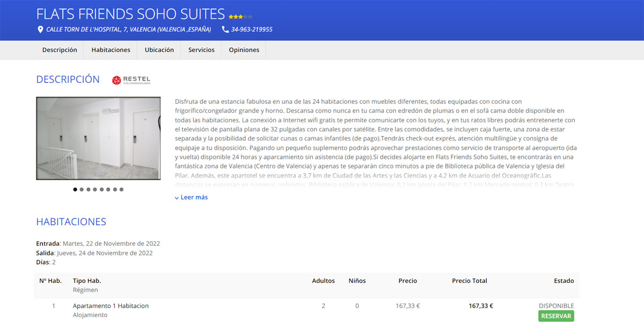Select the eighth carousel dot
The height and width of the screenshot is (322, 644).
122,189
